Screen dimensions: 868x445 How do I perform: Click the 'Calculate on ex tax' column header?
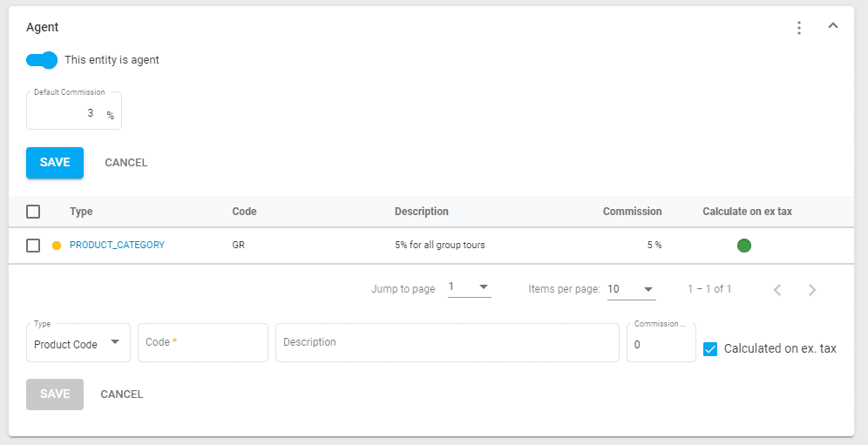(x=748, y=212)
